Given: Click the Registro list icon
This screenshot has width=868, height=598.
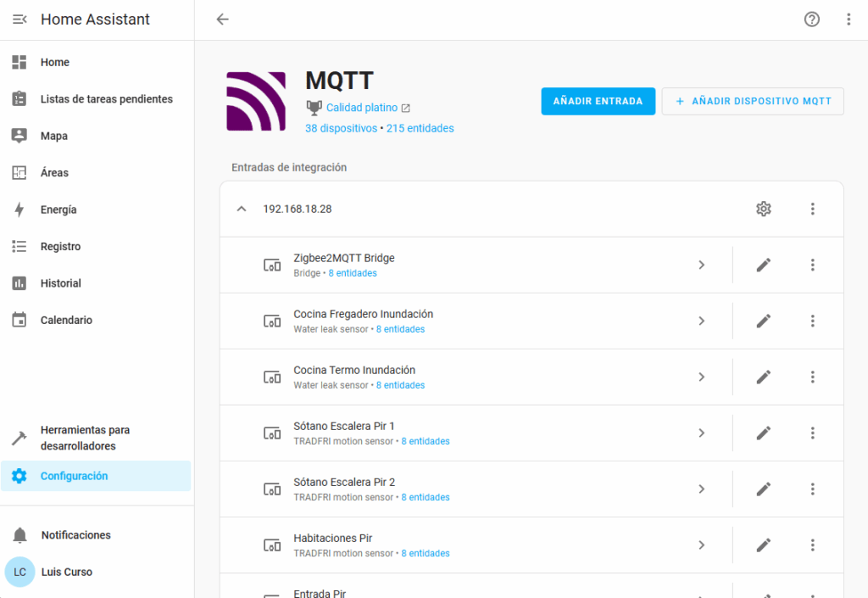Looking at the screenshot, I should click(x=19, y=246).
